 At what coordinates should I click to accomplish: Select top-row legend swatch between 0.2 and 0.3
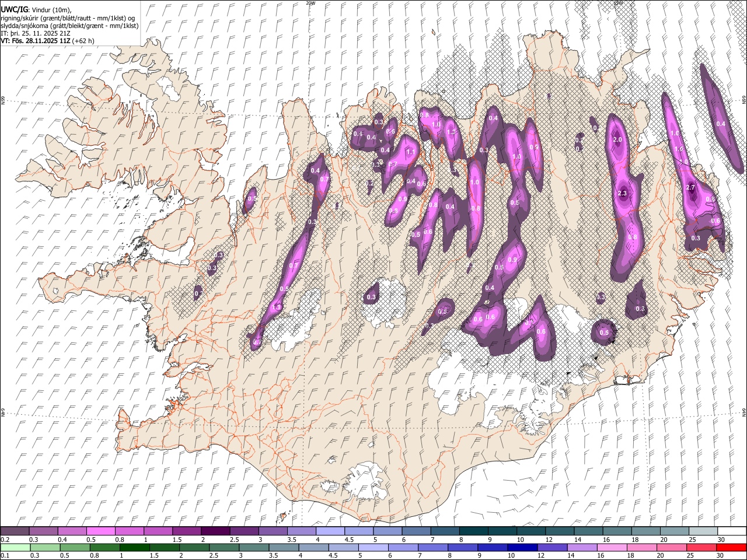[x=15, y=531]
